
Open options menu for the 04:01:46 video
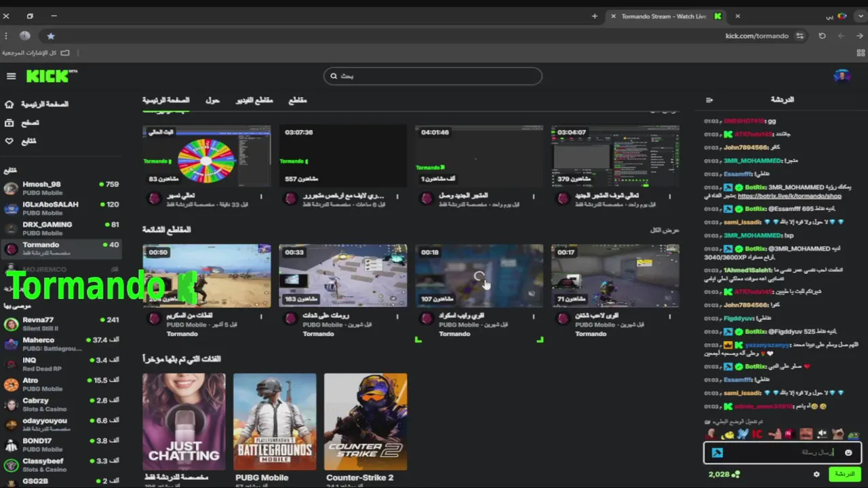pos(534,197)
